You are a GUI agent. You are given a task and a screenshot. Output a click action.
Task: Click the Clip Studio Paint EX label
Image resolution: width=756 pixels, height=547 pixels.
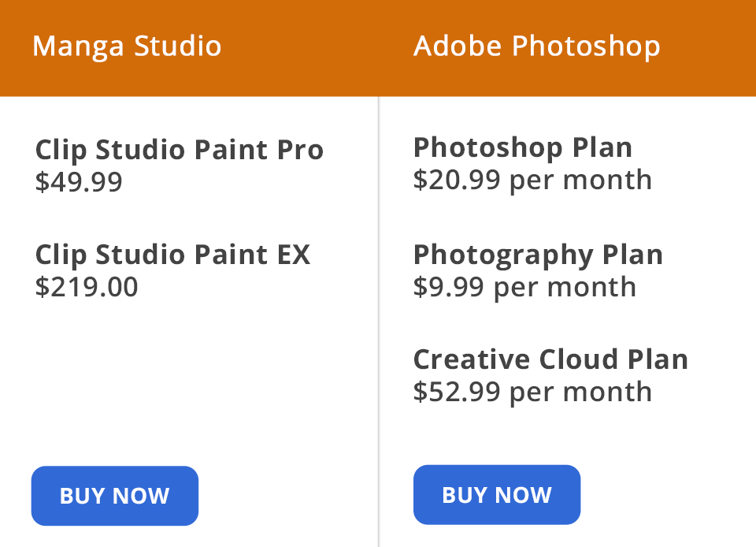(x=172, y=255)
